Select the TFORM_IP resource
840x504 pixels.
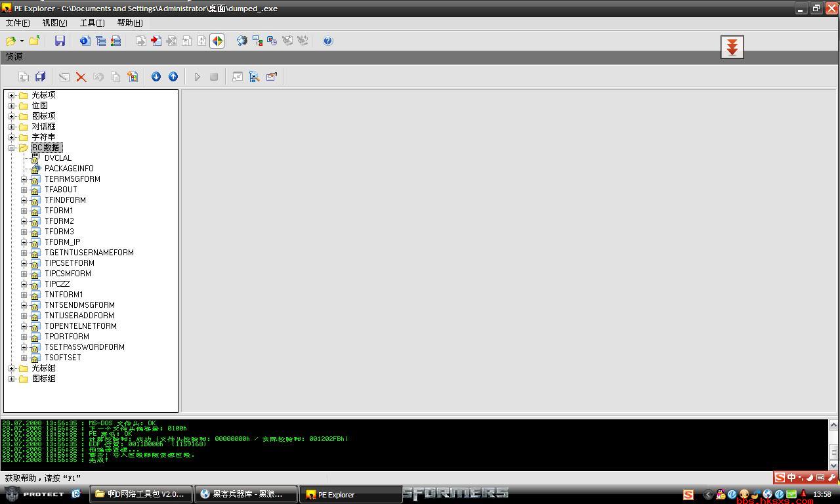click(x=62, y=242)
